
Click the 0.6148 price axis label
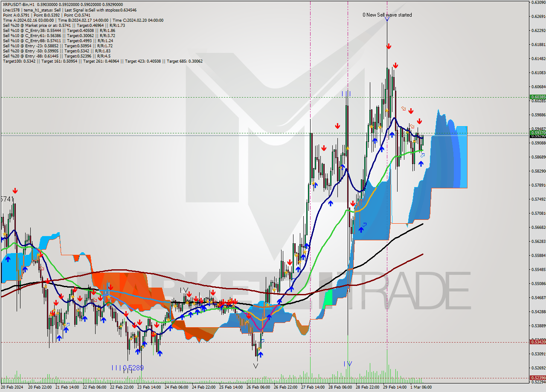[x=539, y=59]
